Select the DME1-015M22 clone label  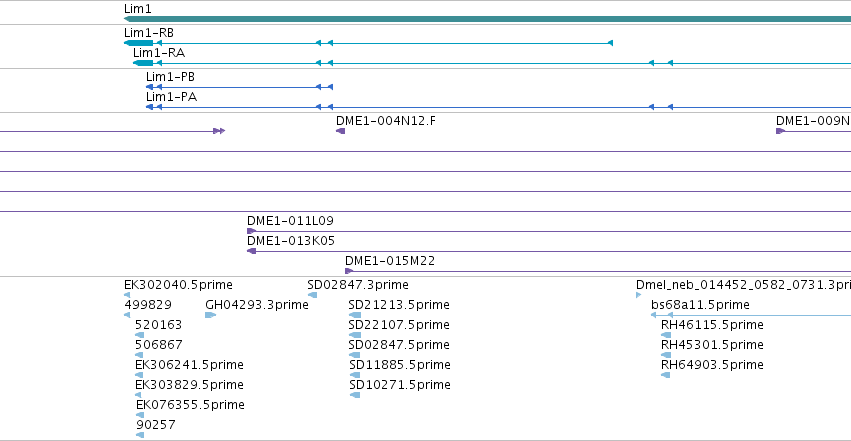coord(390,260)
